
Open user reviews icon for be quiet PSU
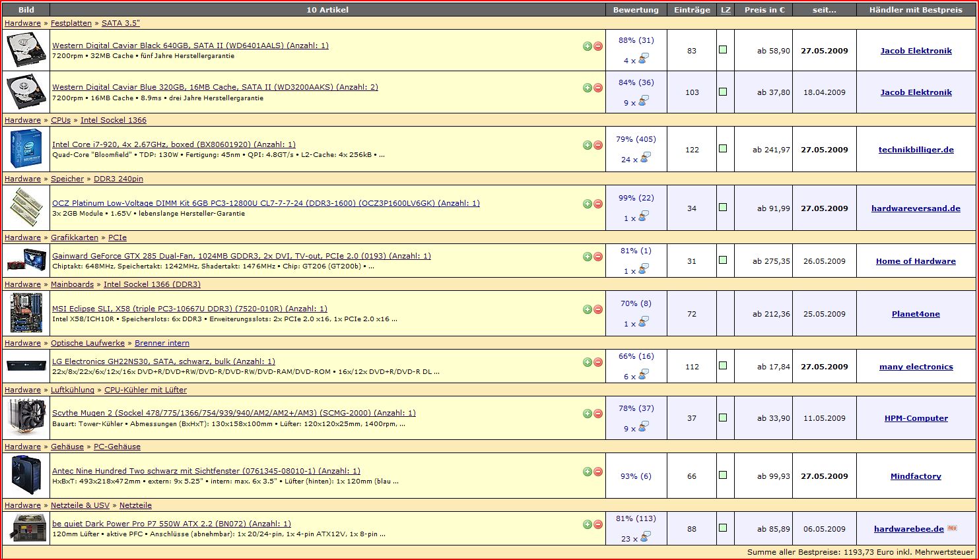tap(645, 537)
